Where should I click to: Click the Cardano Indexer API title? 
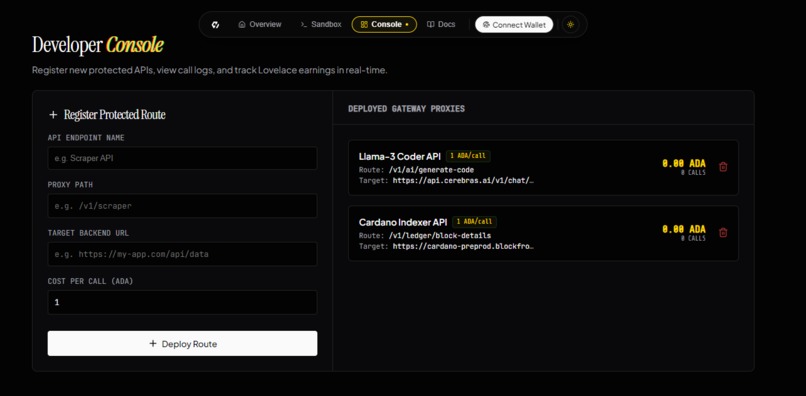click(x=403, y=222)
